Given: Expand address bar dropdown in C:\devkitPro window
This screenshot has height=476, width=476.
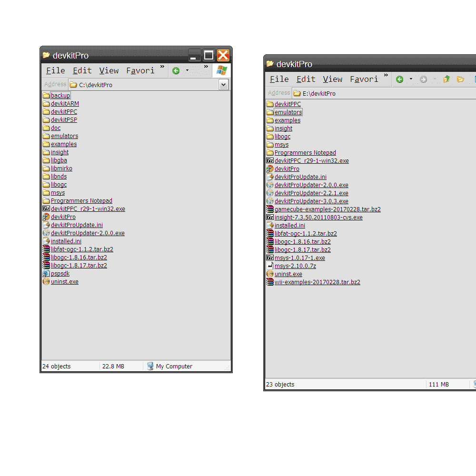Looking at the screenshot, I should click(x=223, y=85).
